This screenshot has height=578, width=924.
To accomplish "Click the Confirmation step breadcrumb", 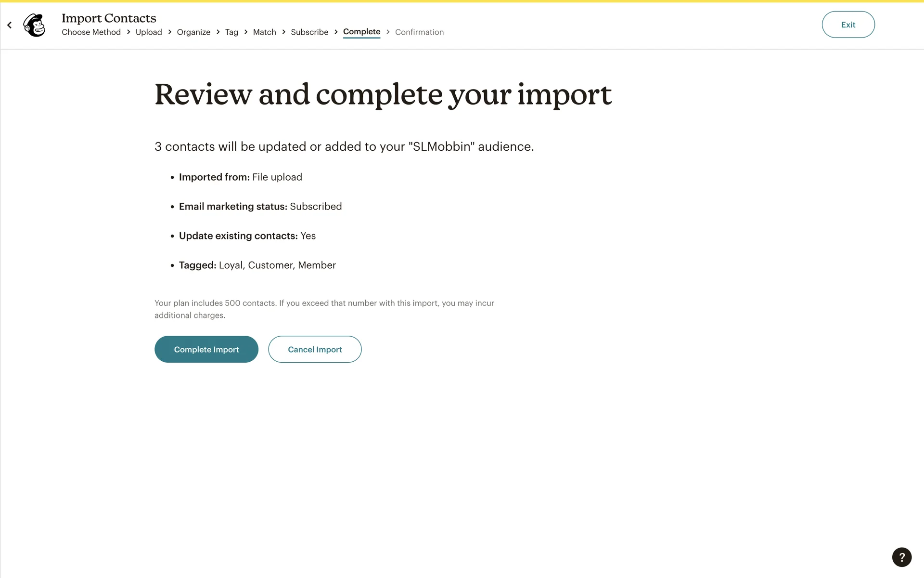I will [x=419, y=32].
